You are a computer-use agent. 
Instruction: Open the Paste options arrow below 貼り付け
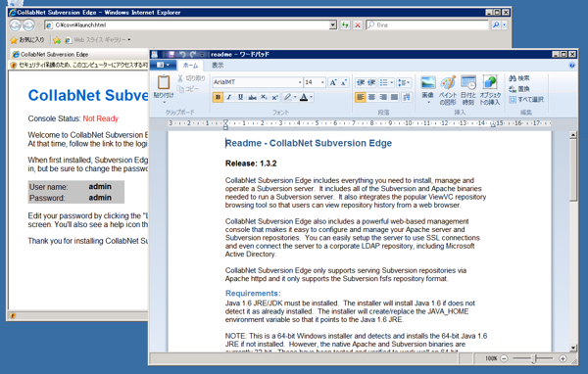[164, 102]
